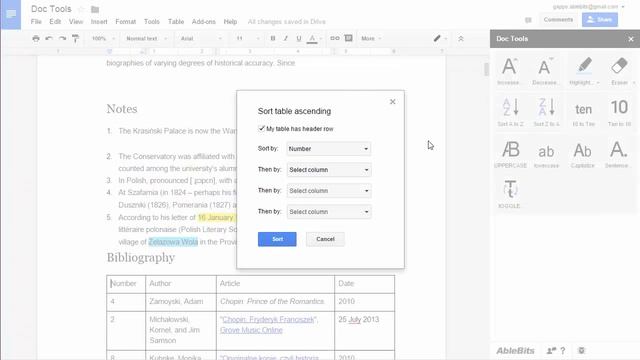Convert words to numbers with 'Ten to 10'
640x360 pixels.
[x=619, y=111]
